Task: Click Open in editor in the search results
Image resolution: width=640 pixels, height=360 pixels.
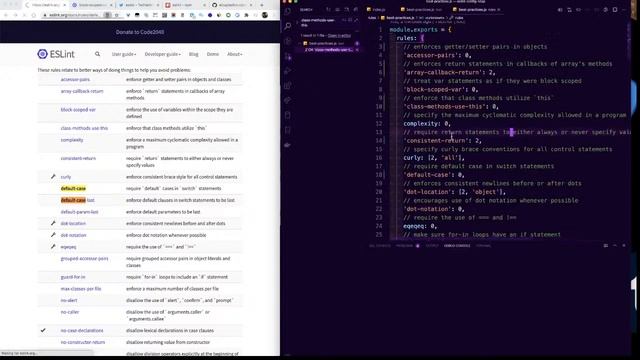Action: (x=339, y=36)
